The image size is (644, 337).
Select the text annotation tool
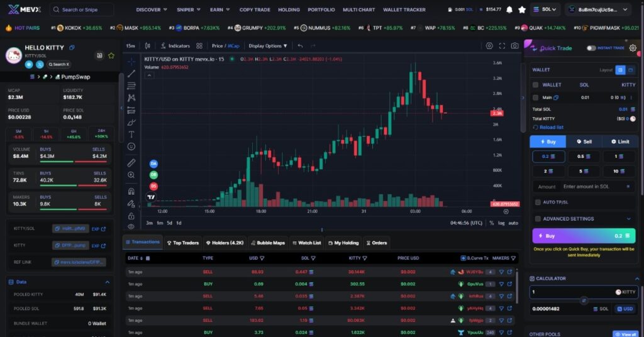pos(131,135)
